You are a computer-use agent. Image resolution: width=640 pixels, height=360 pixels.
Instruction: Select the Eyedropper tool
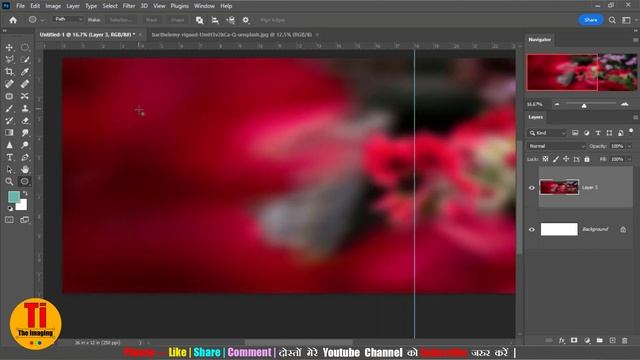click(24, 72)
